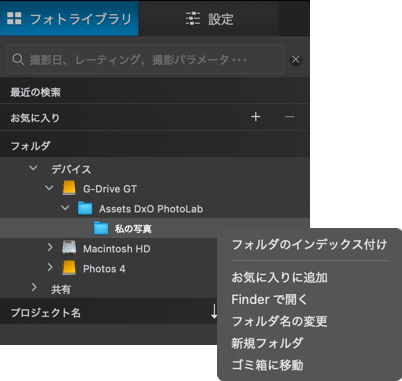The height and width of the screenshot is (381, 402).
Task: Select the Assets DxO PhotoLab label
Action: pyautogui.click(x=151, y=209)
